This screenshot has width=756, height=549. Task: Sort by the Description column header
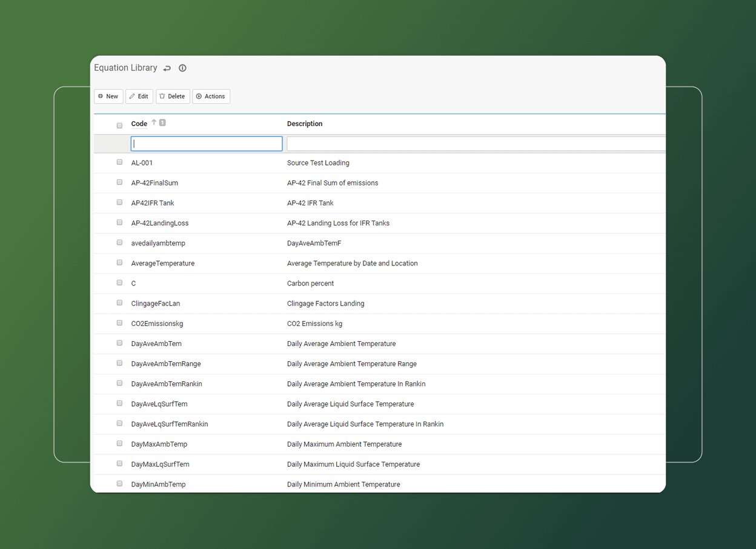coord(305,124)
